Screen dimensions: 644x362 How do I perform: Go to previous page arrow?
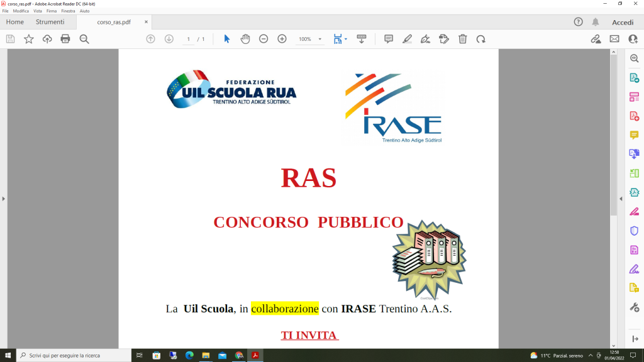coord(151,39)
